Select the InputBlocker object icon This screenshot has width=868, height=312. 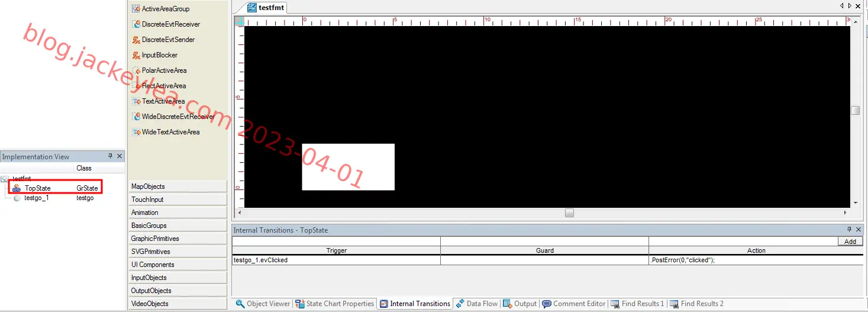click(x=136, y=55)
